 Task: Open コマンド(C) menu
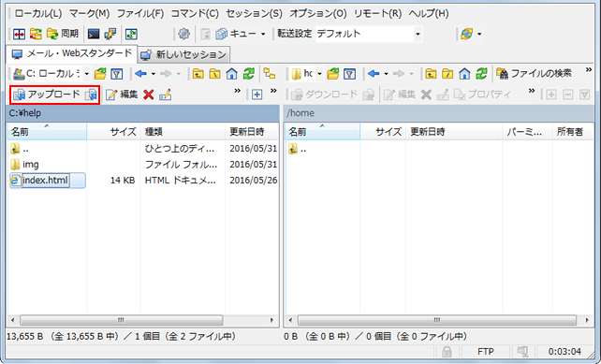pyautogui.click(x=195, y=13)
